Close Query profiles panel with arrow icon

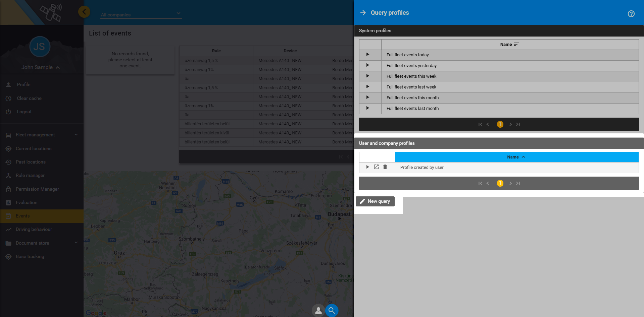363,13
